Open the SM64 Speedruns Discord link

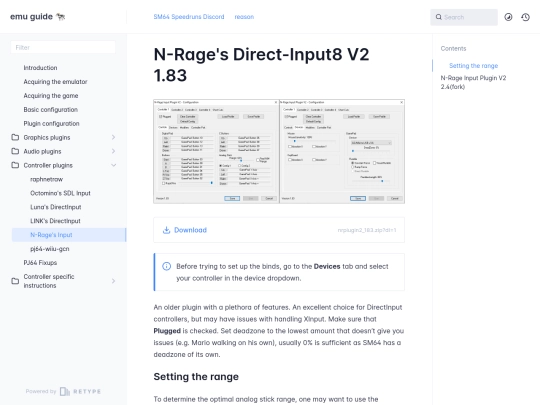tap(189, 17)
